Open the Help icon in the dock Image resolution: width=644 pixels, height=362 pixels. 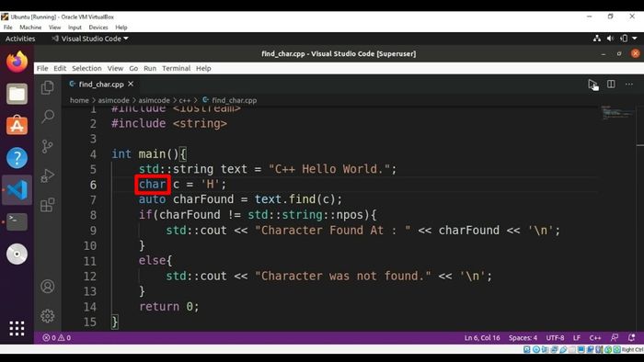click(17, 157)
